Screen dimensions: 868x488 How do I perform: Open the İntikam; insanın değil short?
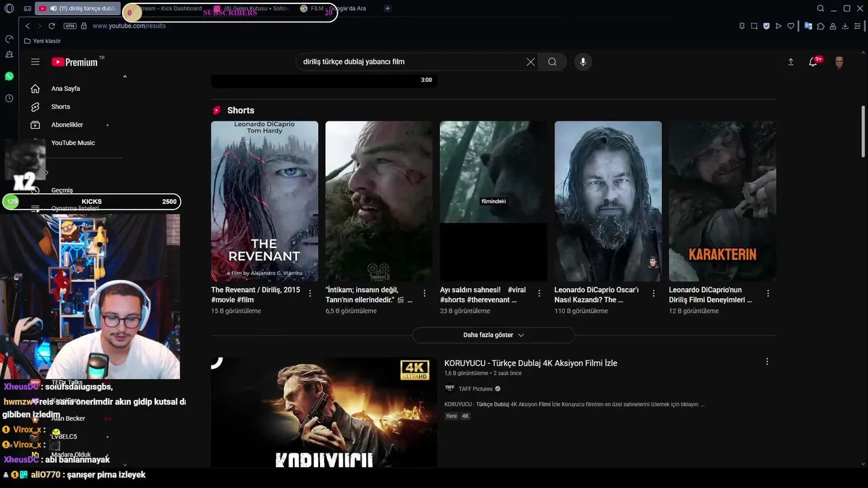(378, 201)
